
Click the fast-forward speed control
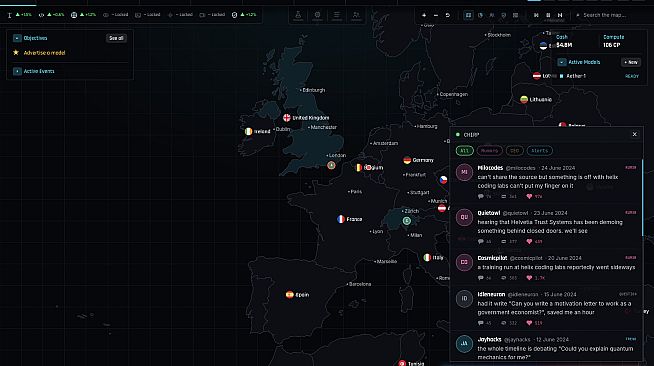point(560,15)
